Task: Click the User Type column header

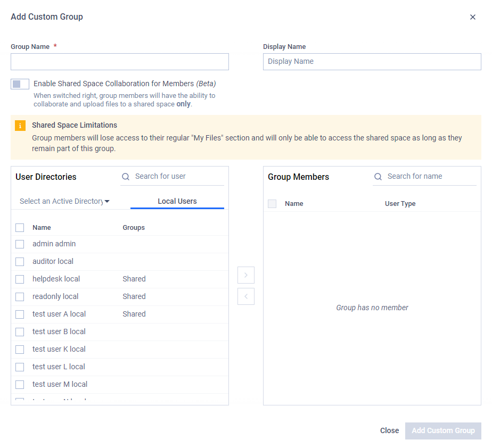Action: pos(400,204)
